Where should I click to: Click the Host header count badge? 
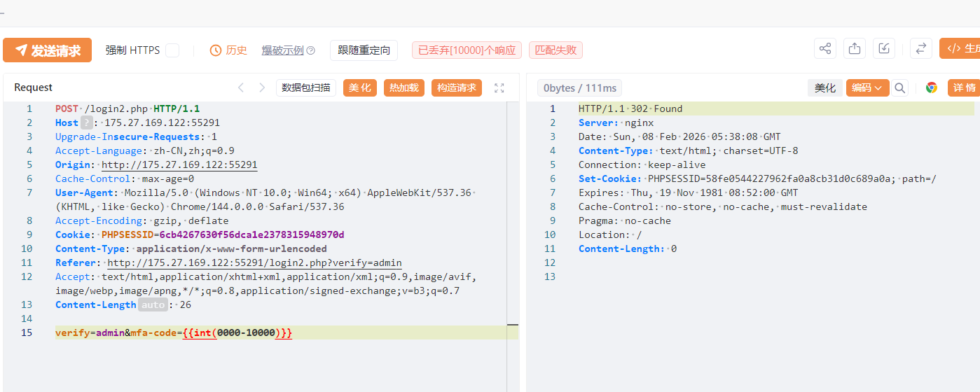pos(86,122)
